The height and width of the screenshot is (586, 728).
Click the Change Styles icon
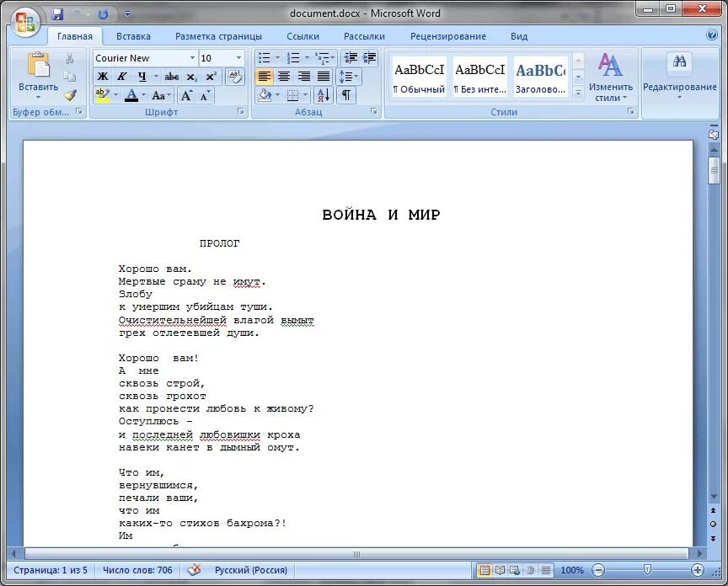point(610,65)
